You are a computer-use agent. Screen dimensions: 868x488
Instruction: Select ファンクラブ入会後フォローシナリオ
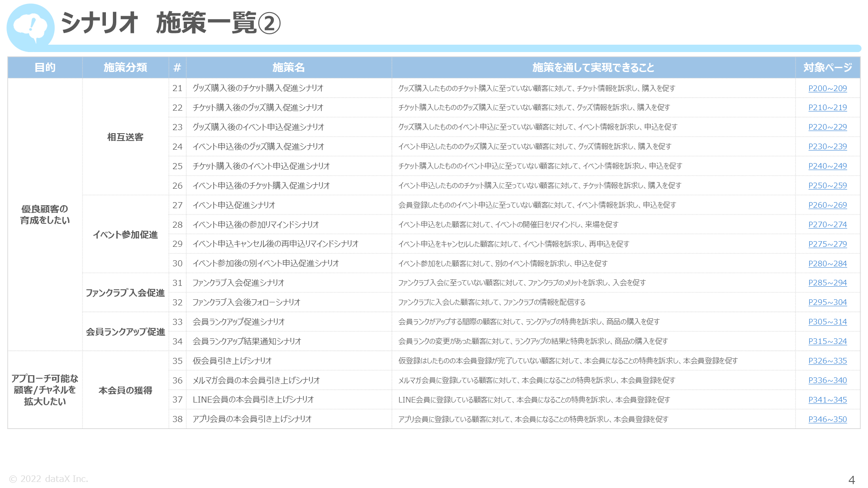coord(247,302)
